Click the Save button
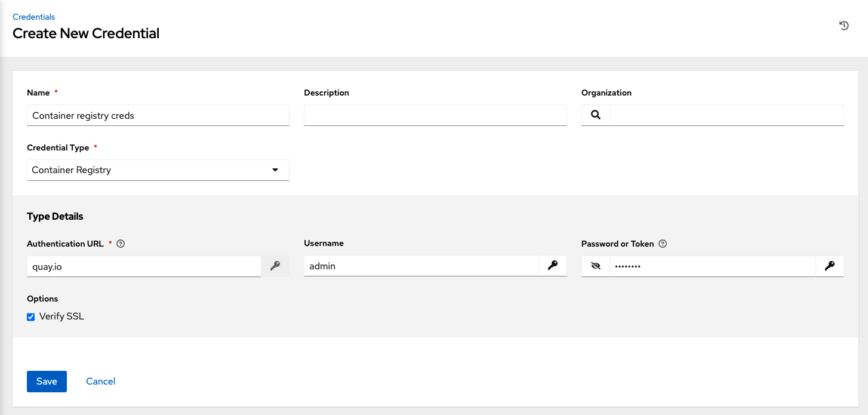 (x=47, y=381)
